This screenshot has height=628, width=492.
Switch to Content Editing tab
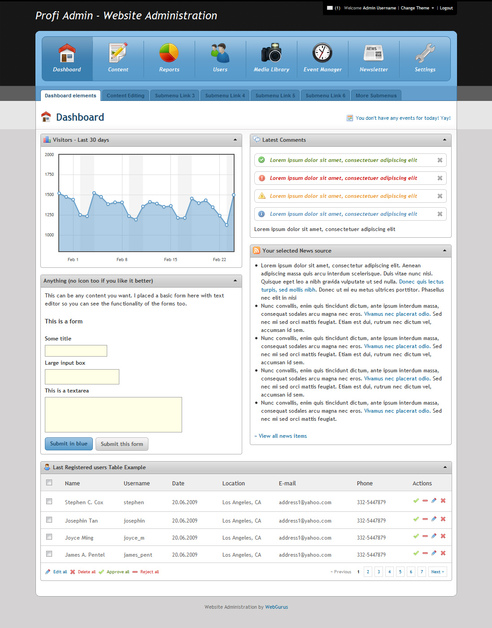(125, 96)
